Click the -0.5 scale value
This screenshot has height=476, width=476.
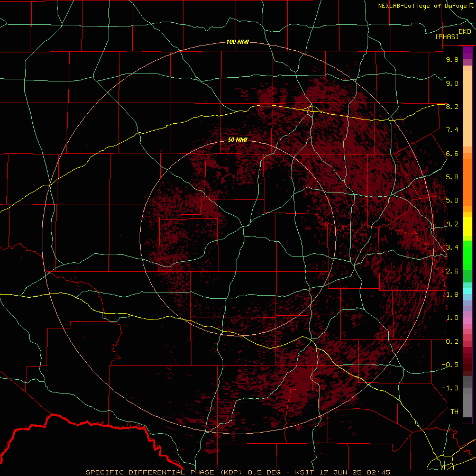click(450, 365)
